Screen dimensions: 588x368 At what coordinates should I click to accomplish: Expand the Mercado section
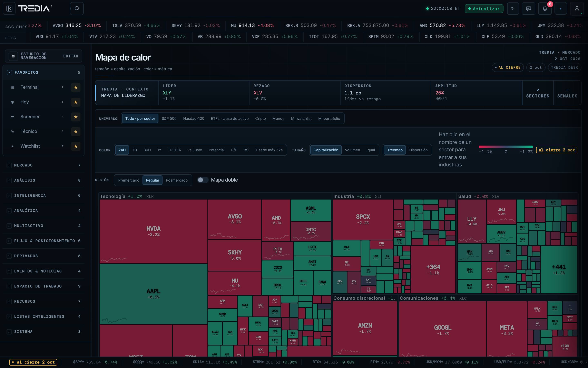[43, 165]
